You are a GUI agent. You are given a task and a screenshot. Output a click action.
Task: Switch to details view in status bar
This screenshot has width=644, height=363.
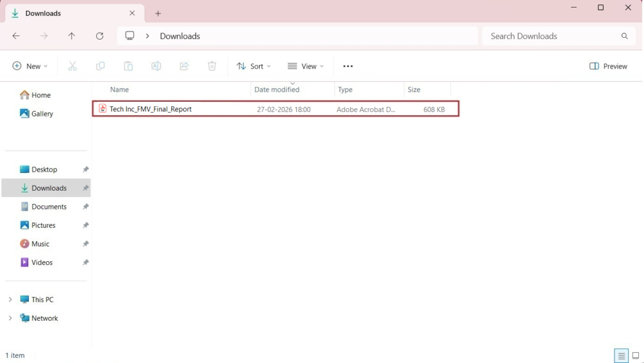point(621,355)
